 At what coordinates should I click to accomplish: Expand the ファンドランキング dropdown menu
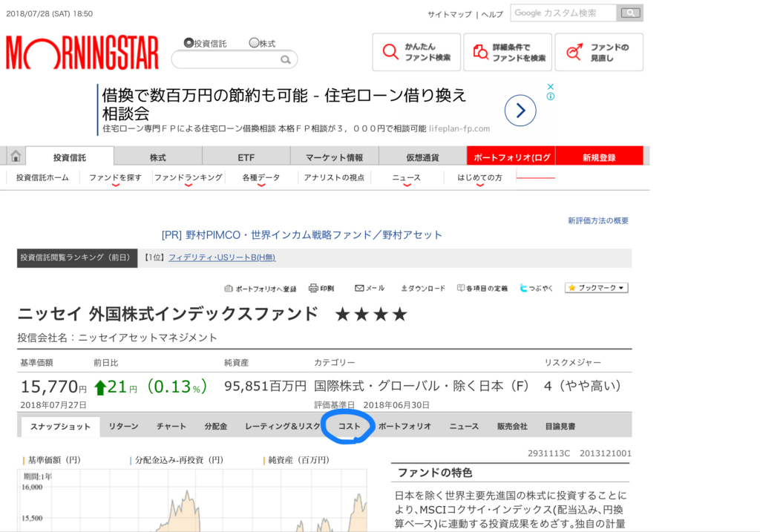189,178
